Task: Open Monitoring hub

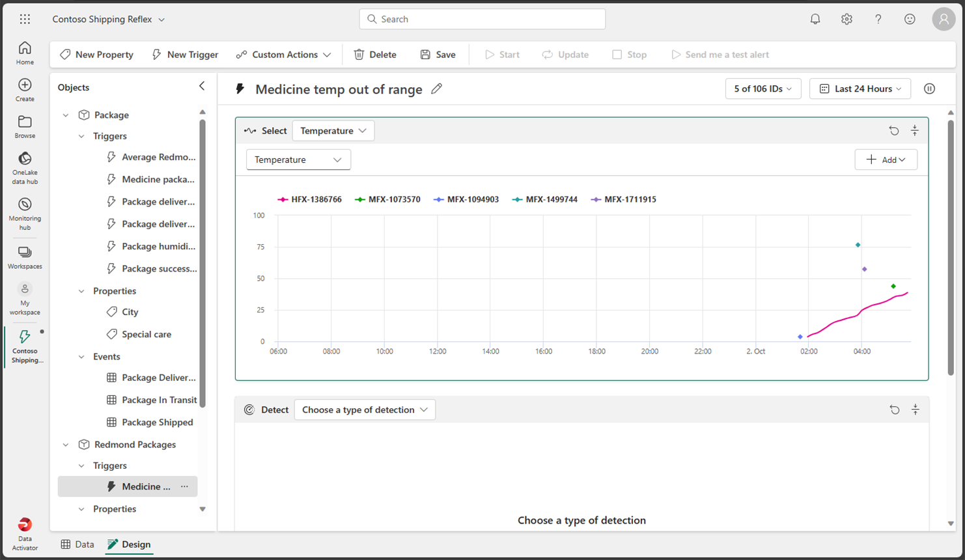Action: (x=25, y=214)
